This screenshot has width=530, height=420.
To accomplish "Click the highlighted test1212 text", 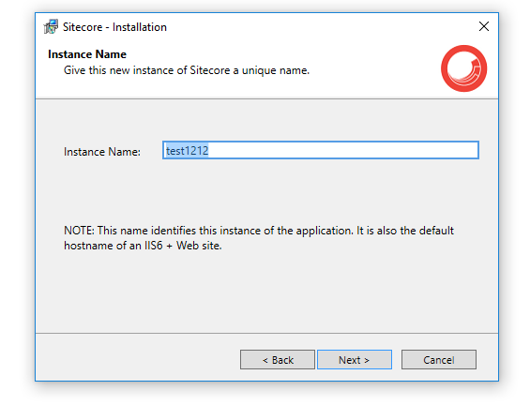I will 187,150.
